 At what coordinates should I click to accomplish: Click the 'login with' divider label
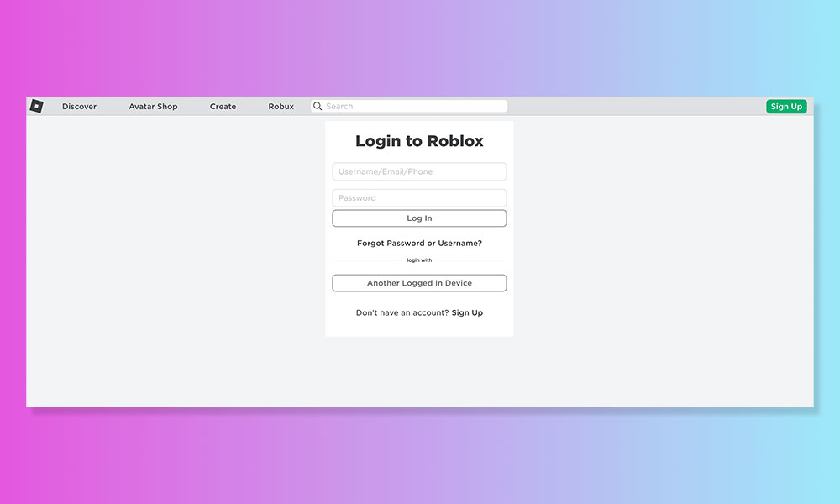click(419, 260)
